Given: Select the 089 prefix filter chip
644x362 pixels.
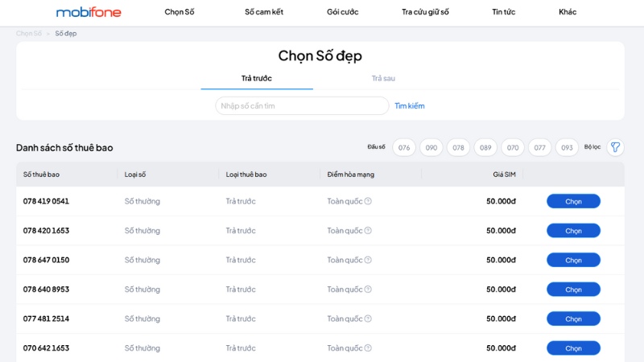Looking at the screenshot, I should (485, 148).
